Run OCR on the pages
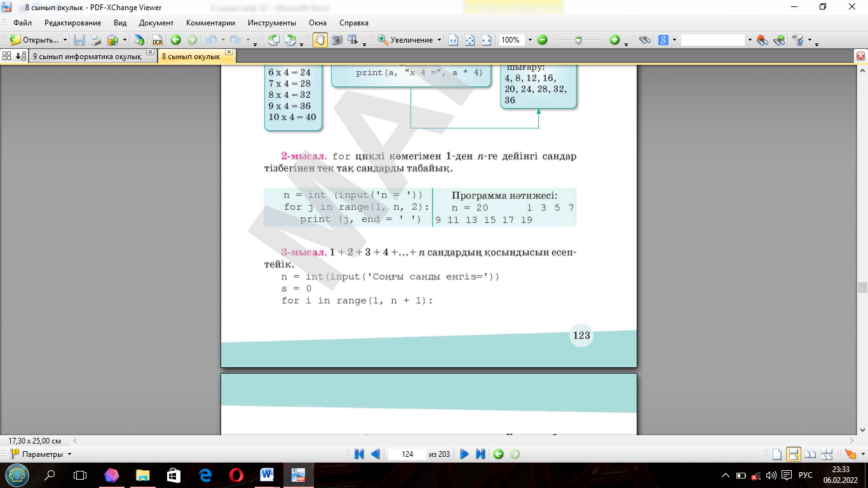The image size is (868, 488). 157,40
